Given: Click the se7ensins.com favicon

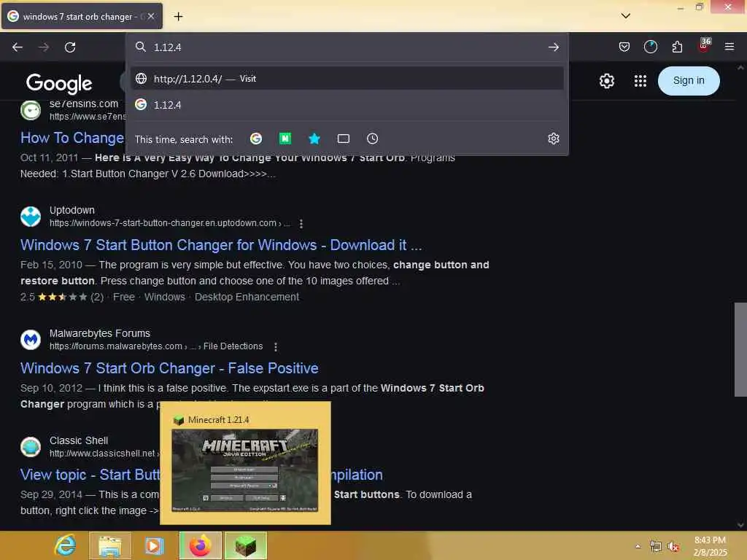Looking at the screenshot, I should pos(31,111).
